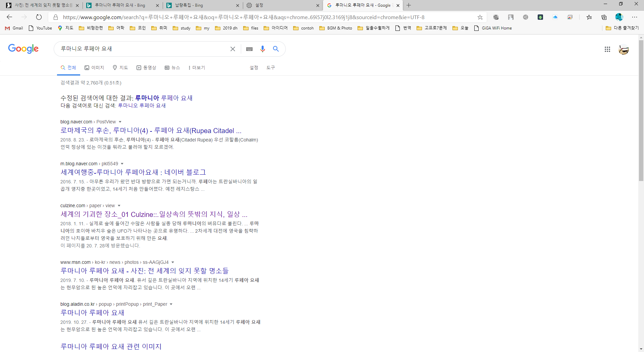The width and height of the screenshot is (644, 352).
Task: Open the 더보기 search menu
Action: point(197,68)
